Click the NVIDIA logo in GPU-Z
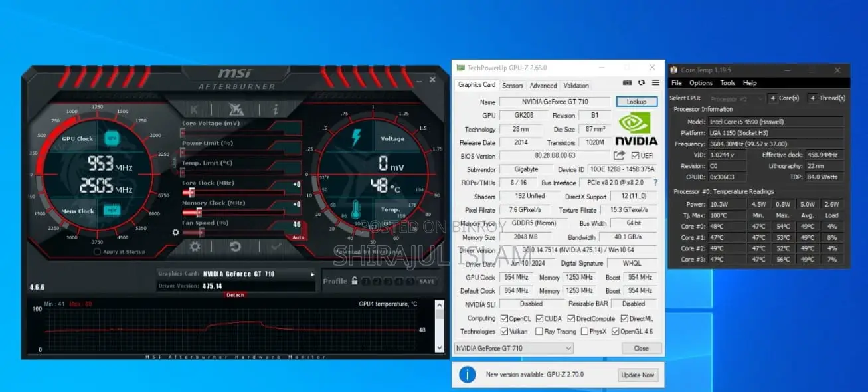Screen dimensions: 868x392 [x=636, y=128]
